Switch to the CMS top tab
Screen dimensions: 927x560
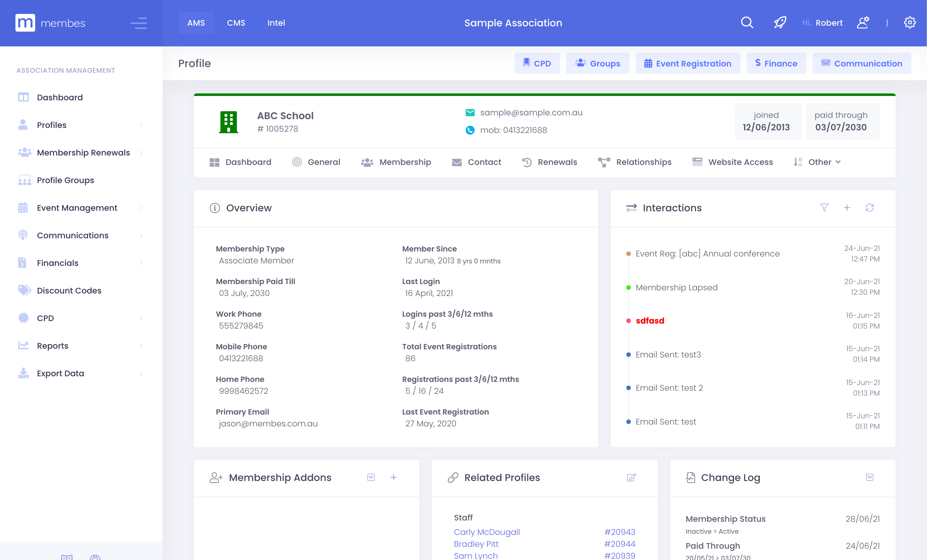point(236,23)
